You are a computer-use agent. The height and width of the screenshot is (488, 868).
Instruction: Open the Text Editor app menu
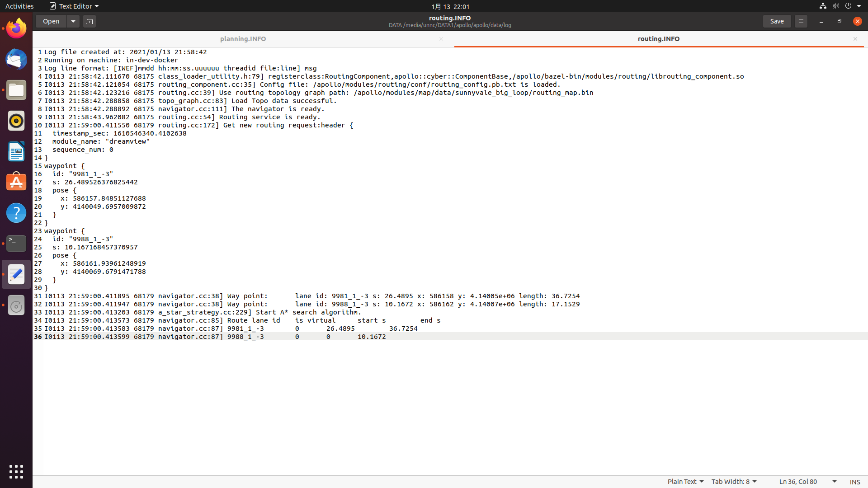pyautogui.click(x=74, y=6)
